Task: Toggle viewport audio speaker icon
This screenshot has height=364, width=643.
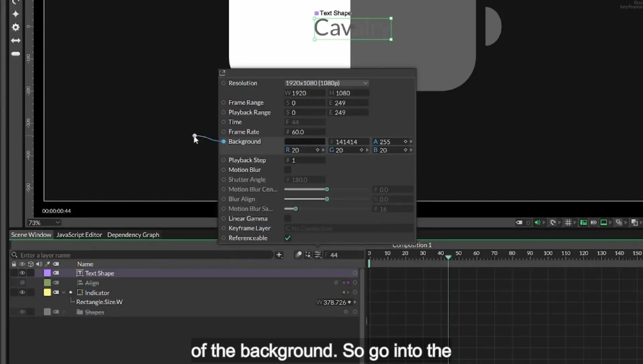Action: point(537,222)
